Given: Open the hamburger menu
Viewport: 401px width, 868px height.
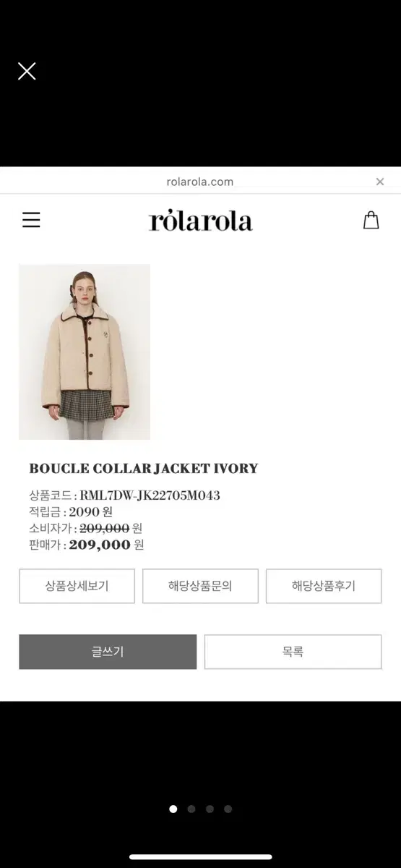Looking at the screenshot, I should 31,220.
